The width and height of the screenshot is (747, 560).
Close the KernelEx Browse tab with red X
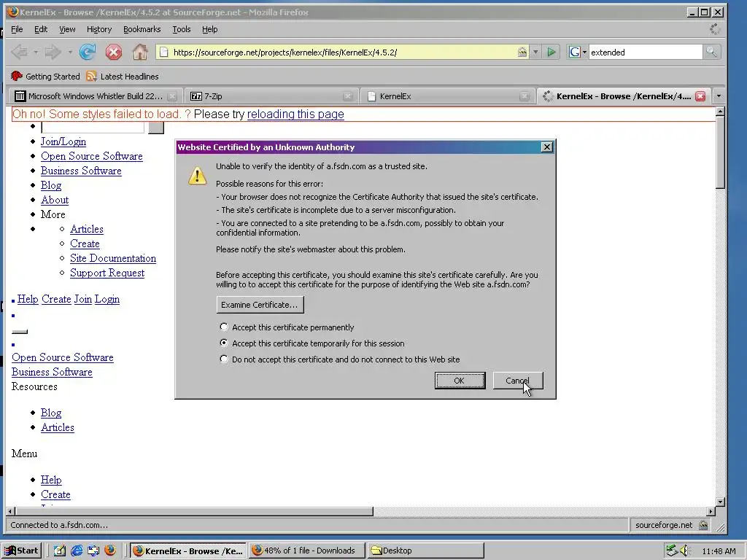point(700,96)
